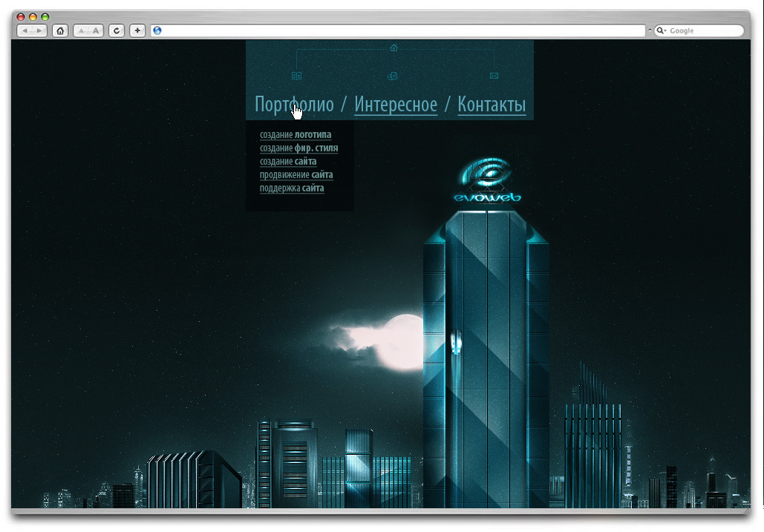
Task: Click the book icon above Портфолио
Action: 296,76
